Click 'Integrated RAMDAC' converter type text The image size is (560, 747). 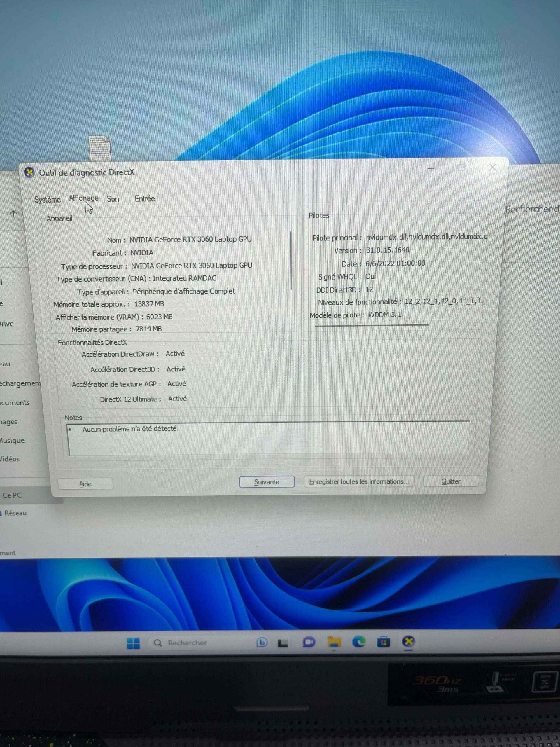click(184, 278)
